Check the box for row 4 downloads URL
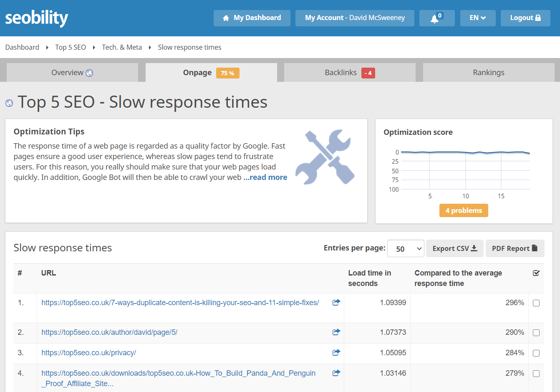The image size is (560, 392). [536, 374]
